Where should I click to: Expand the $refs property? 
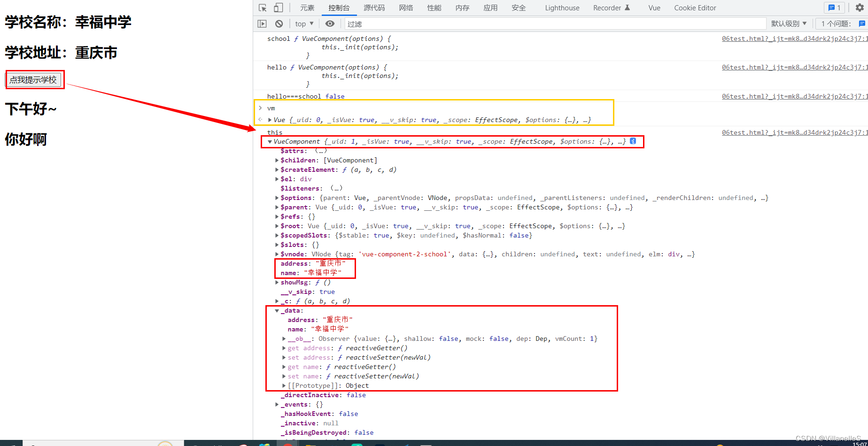pos(277,216)
